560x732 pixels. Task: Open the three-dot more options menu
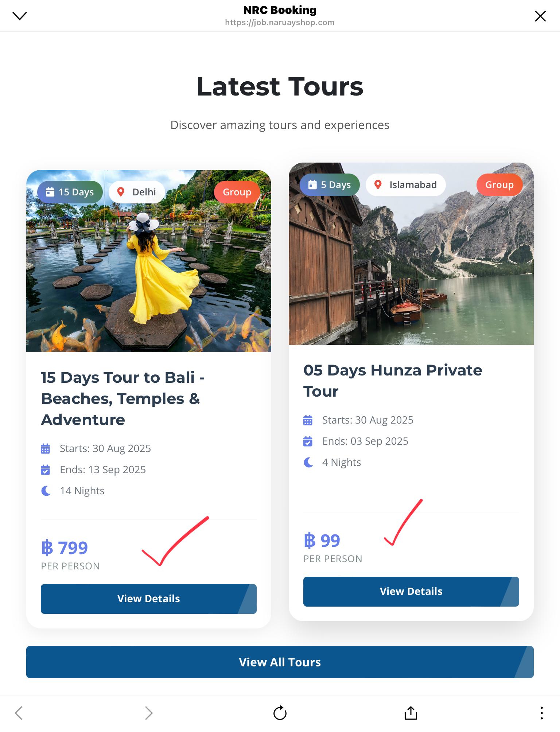pos(541,713)
